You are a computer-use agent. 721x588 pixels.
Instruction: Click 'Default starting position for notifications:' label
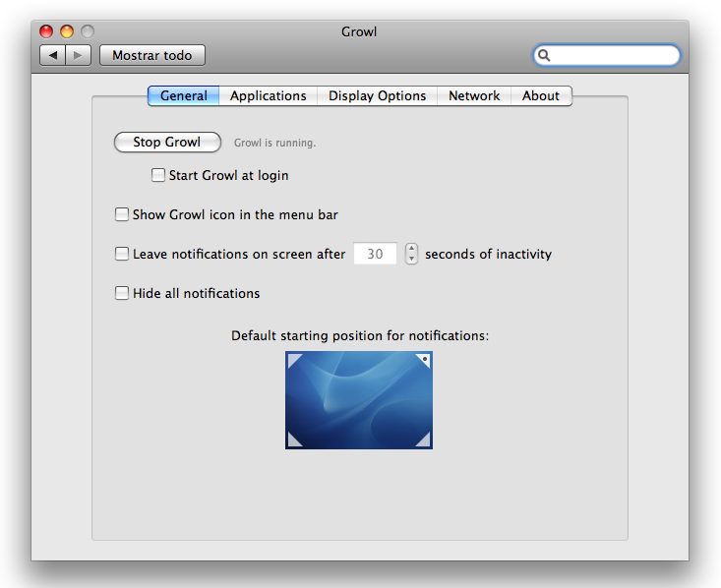tap(360, 335)
